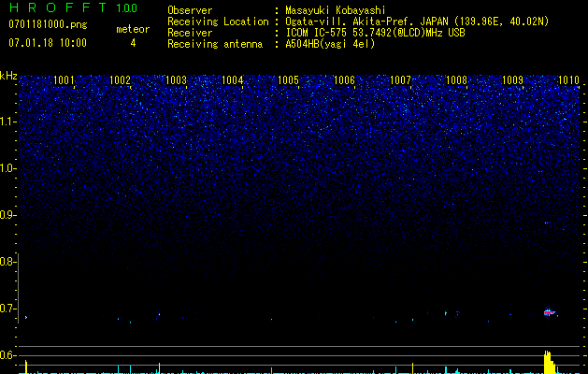Click the version number 1.0.0
The image size is (588, 374).
tap(127, 8)
